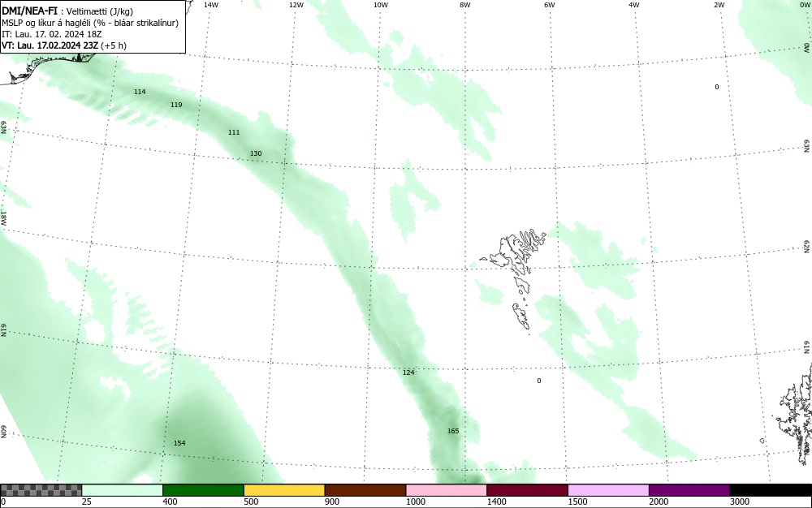Screen dimensions: 812x508
Task: Click the checkered 0 legend swatch
Action: coord(41,490)
